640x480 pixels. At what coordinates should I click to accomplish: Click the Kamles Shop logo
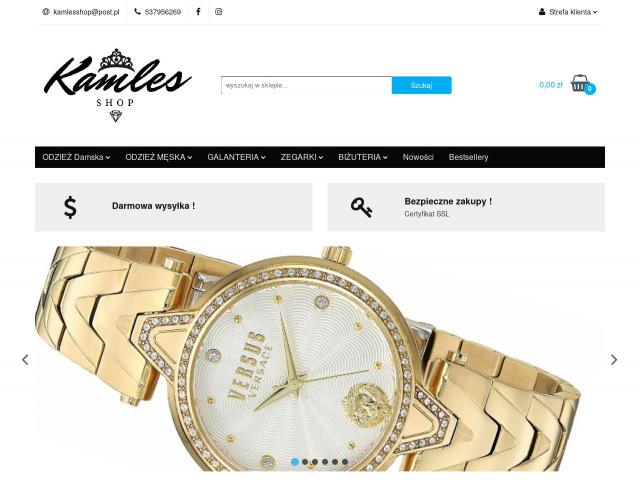[117, 85]
